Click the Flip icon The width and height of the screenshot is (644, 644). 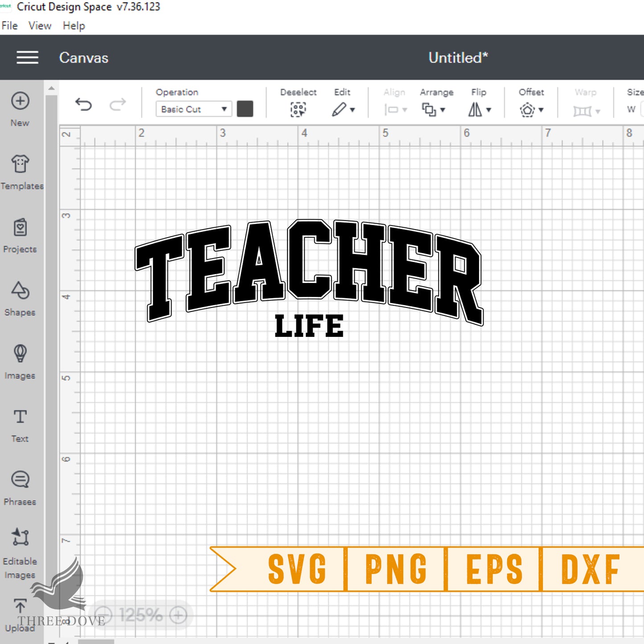pyautogui.click(x=475, y=110)
